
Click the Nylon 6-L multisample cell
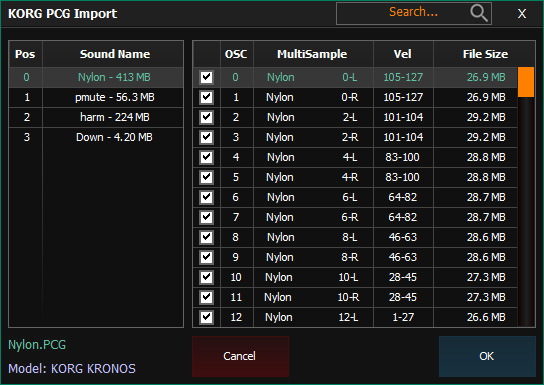[313, 197]
